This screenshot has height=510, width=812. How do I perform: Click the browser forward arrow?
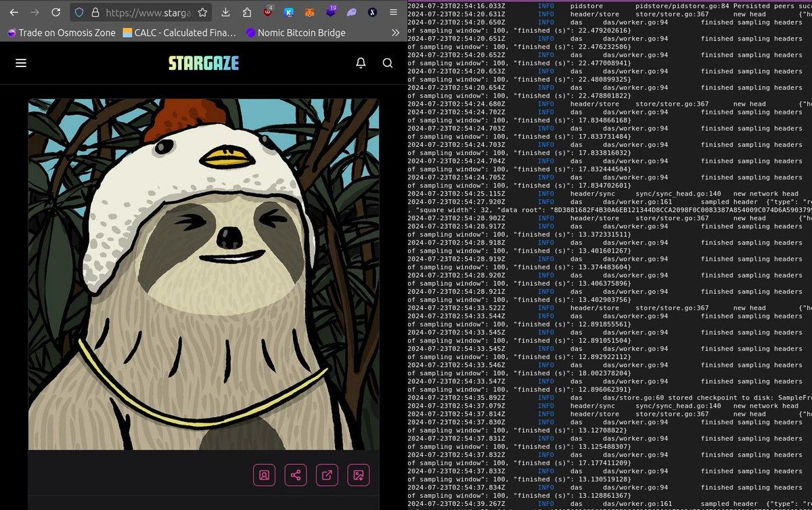35,12
